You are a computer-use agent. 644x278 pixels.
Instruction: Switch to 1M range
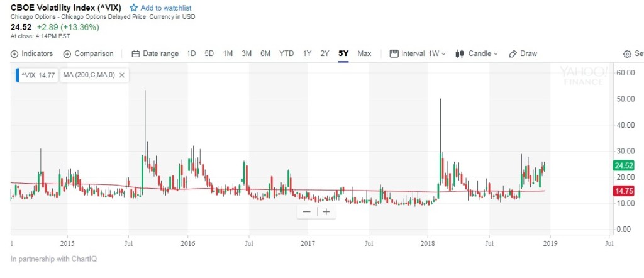228,53
